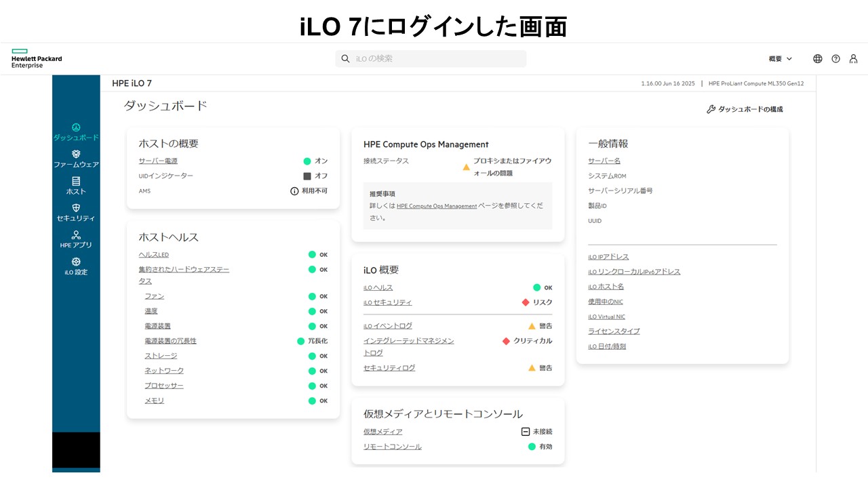
Task: Open the HPE アプリ sidebar section
Action: [76, 240]
